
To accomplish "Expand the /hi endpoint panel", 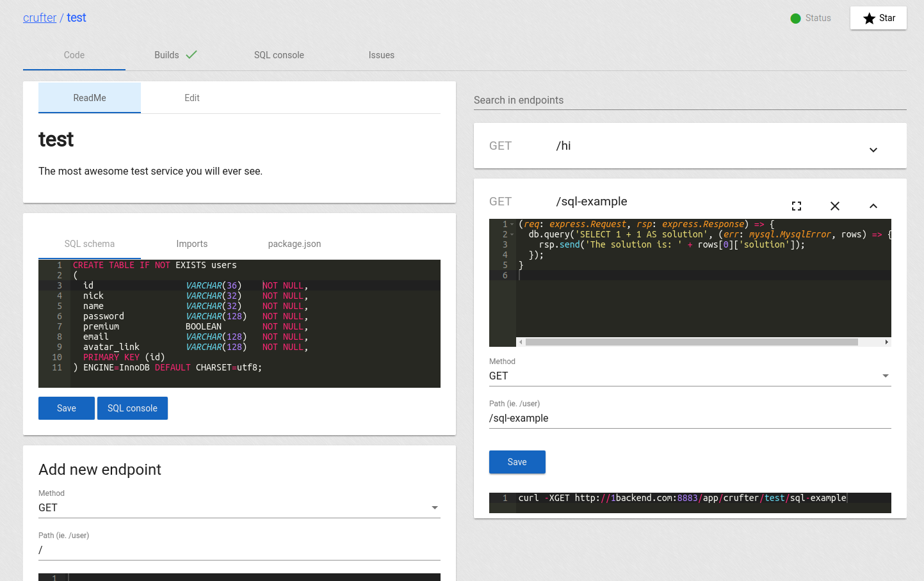I will point(873,150).
